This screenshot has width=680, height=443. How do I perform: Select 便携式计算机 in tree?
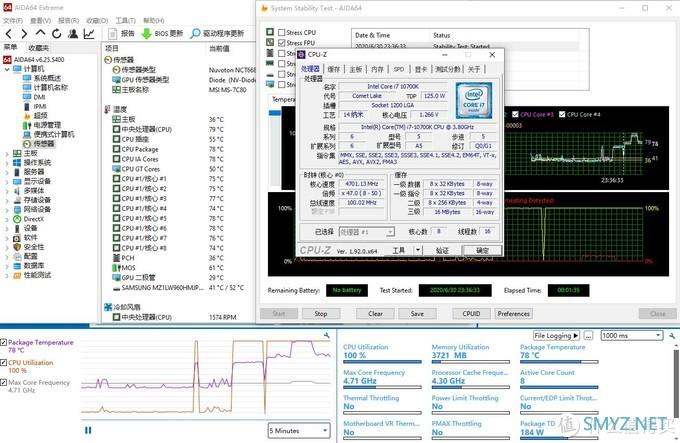pyautogui.click(x=49, y=134)
